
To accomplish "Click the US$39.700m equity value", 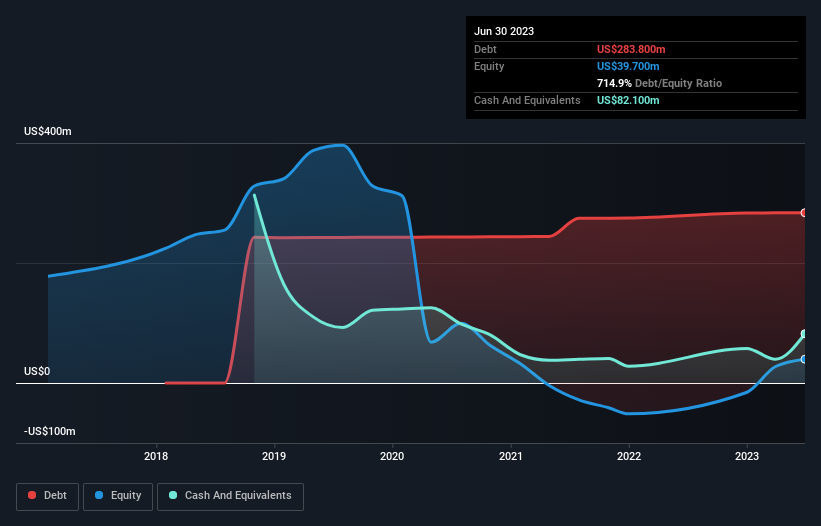I will point(628,66).
